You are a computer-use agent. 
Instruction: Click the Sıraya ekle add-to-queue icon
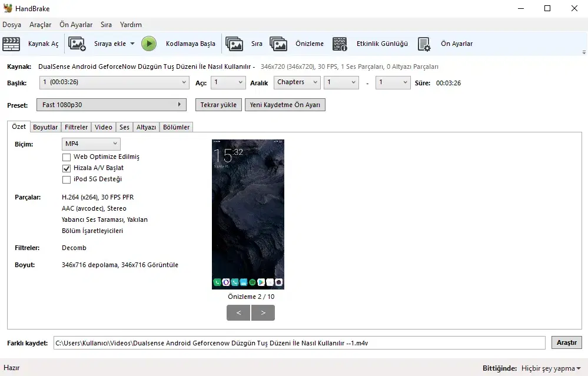tap(77, 44)
